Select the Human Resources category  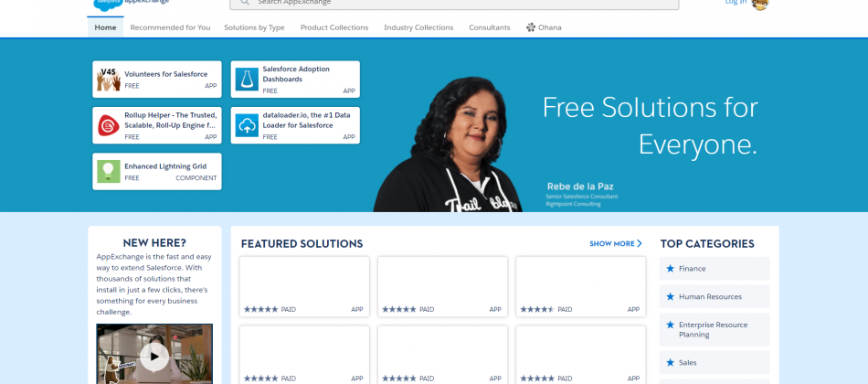click(x=715, y=296)
